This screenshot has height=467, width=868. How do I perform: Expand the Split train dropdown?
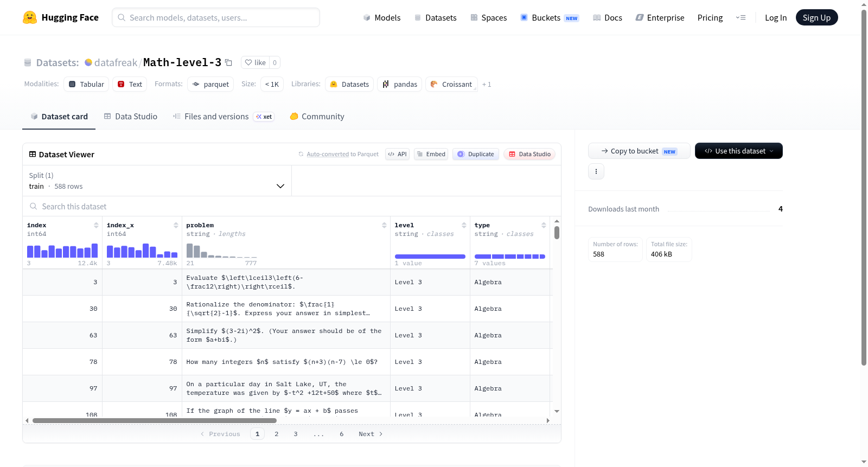(x=157, y=181)
